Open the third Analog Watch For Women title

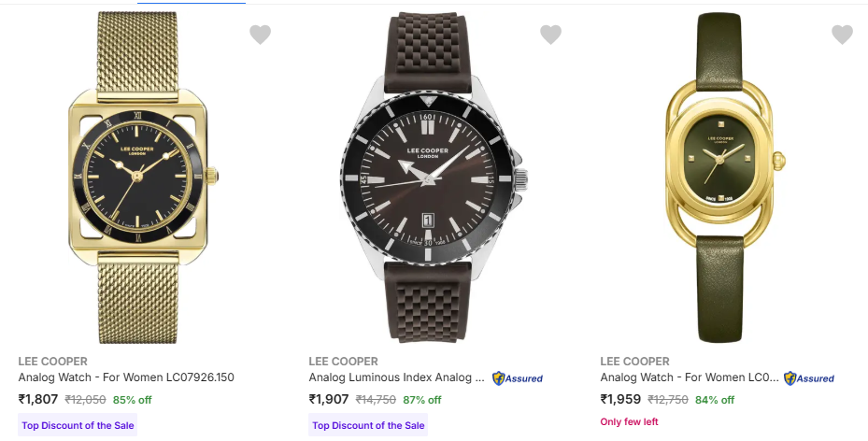click(689, 378)
